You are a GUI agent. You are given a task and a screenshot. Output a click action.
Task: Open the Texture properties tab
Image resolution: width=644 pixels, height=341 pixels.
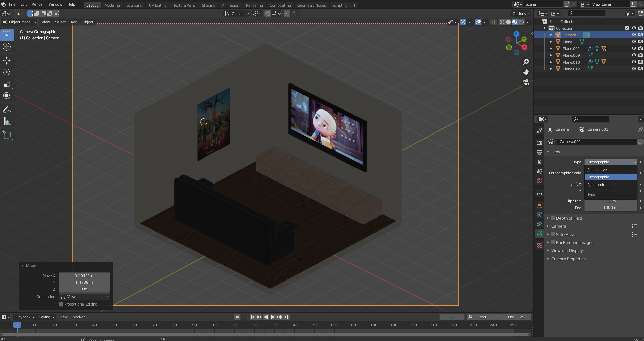click(539, 246)
